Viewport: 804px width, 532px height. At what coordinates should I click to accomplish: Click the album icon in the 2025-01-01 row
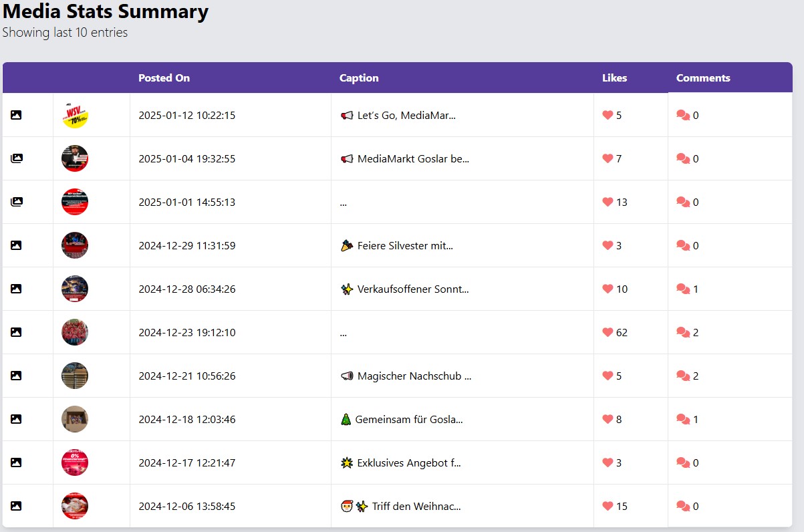[x=16, y=202]
